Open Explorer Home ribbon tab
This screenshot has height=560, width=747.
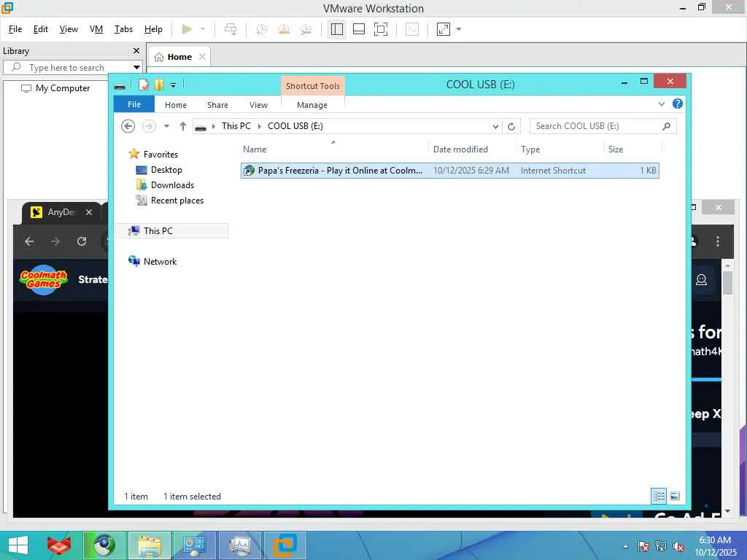[176, 105]
